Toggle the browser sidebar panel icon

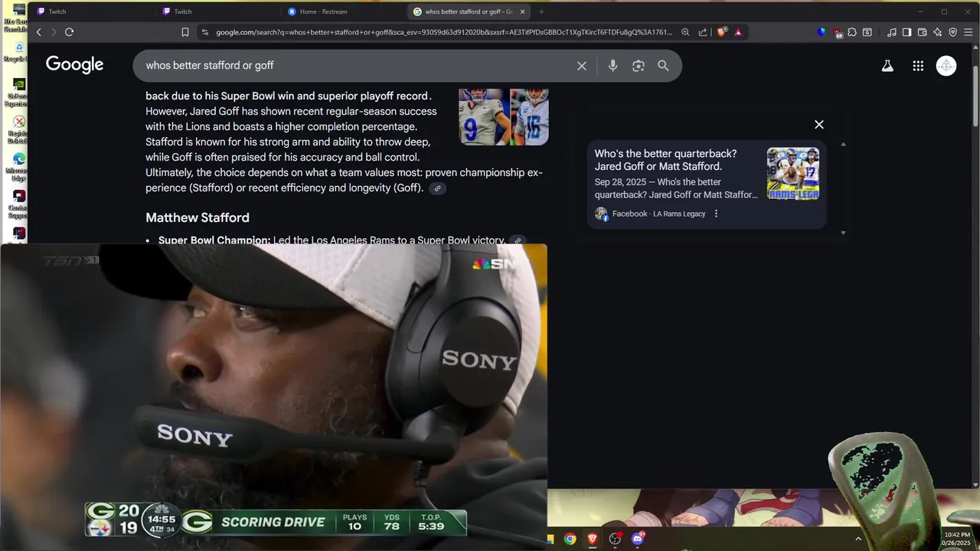906,32
